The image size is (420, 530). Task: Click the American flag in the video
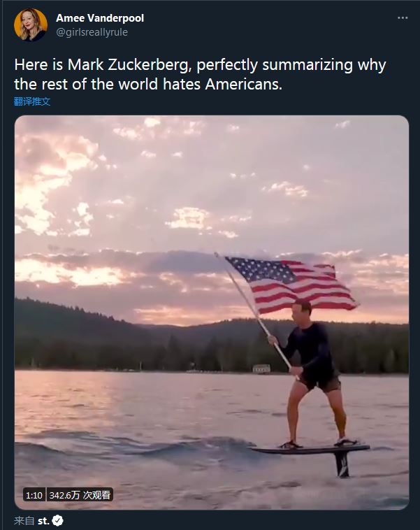tap(291, 285)
